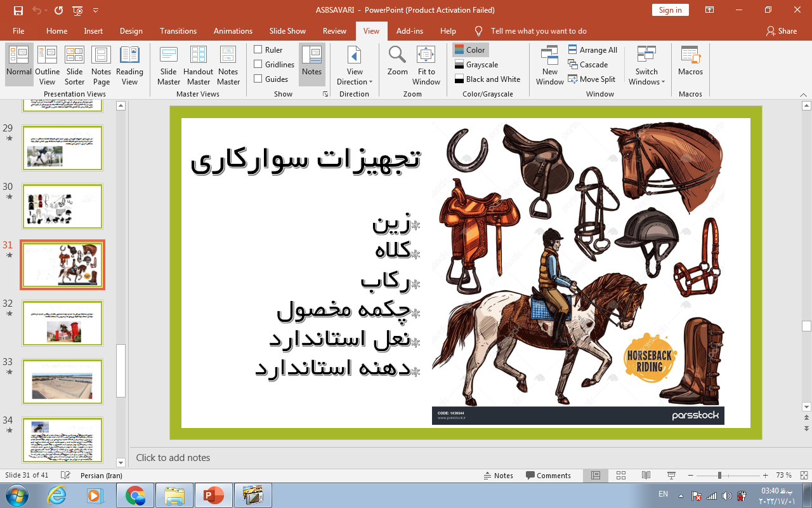Viewport: 812px width, 508px height.
Task: Open the Animations ribbon tab
Action: (233, 30)
